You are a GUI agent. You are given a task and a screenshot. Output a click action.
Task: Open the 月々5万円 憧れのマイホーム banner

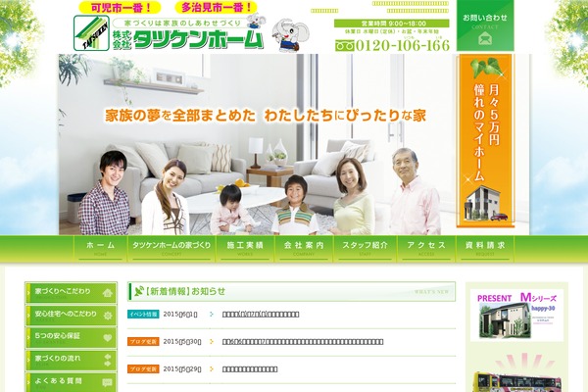click(484, 141)
